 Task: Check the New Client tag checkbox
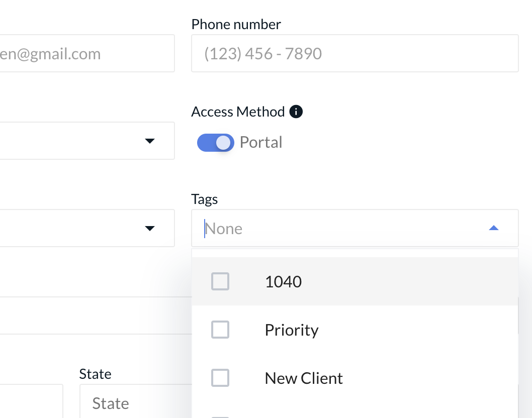[220, 378]
